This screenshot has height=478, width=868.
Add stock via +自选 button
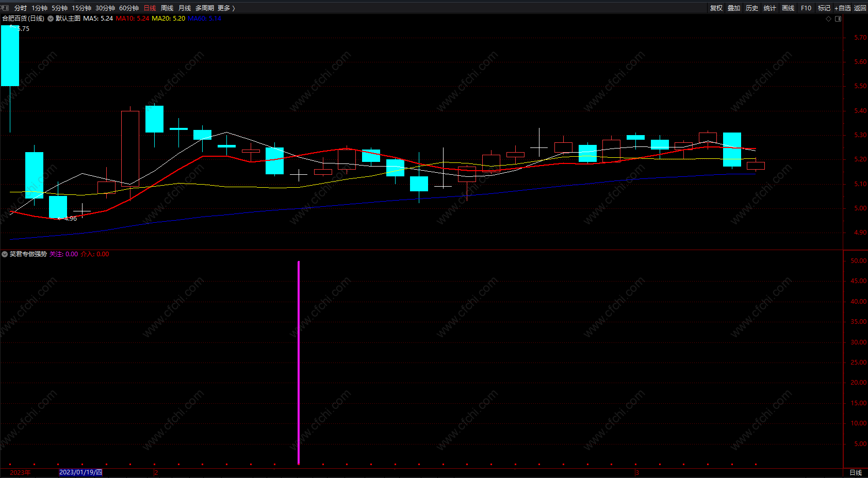coord(843,8)
